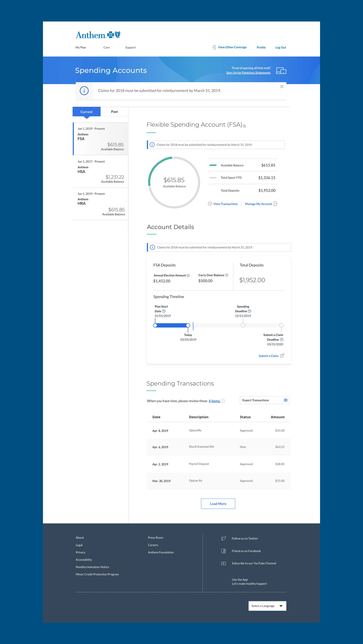363x644 pixels.
Task: Click the Press Room footer link
Action: tap(156, 538)
